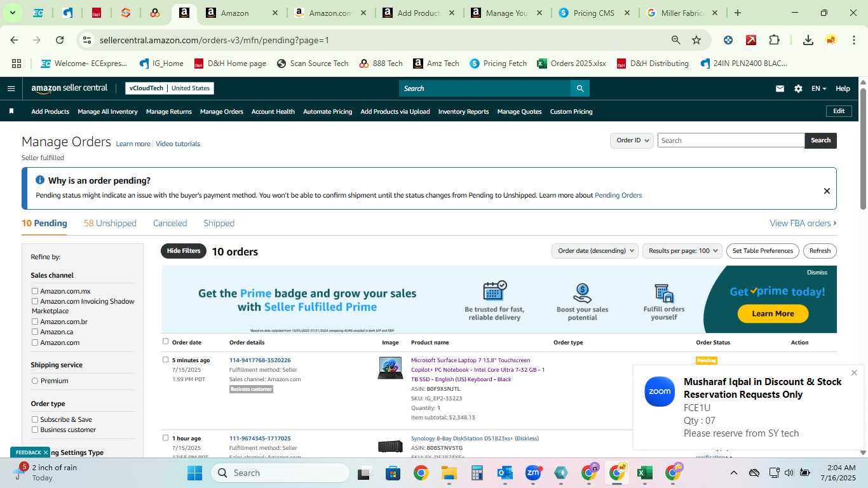Open the Account Health menu item
868x488 pixels.
(273, 111)
